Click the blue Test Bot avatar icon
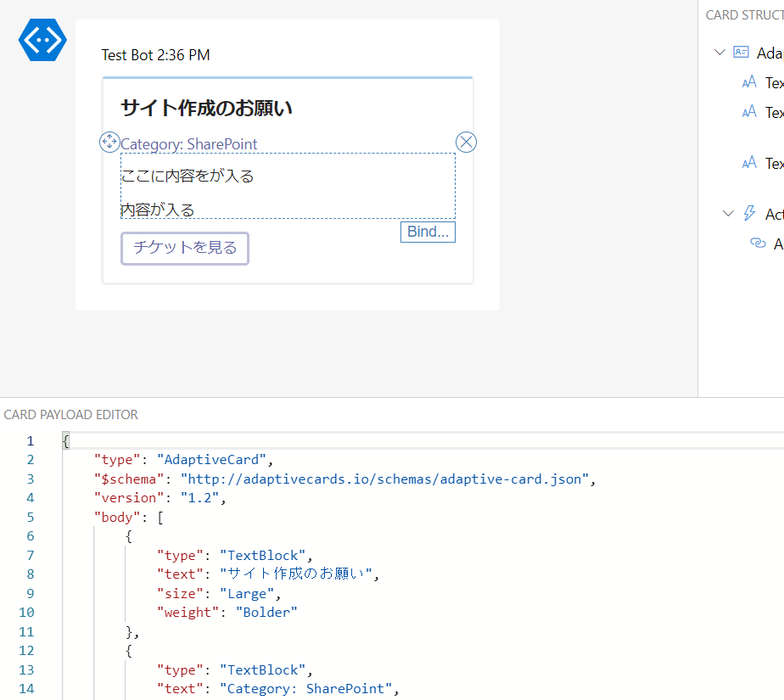 coord(42,40)
